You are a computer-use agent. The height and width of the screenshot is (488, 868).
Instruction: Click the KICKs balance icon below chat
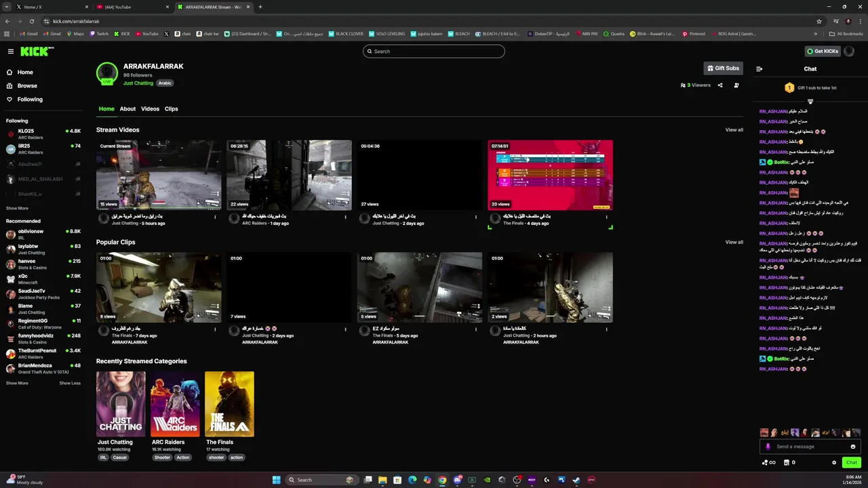pos(768,463)
